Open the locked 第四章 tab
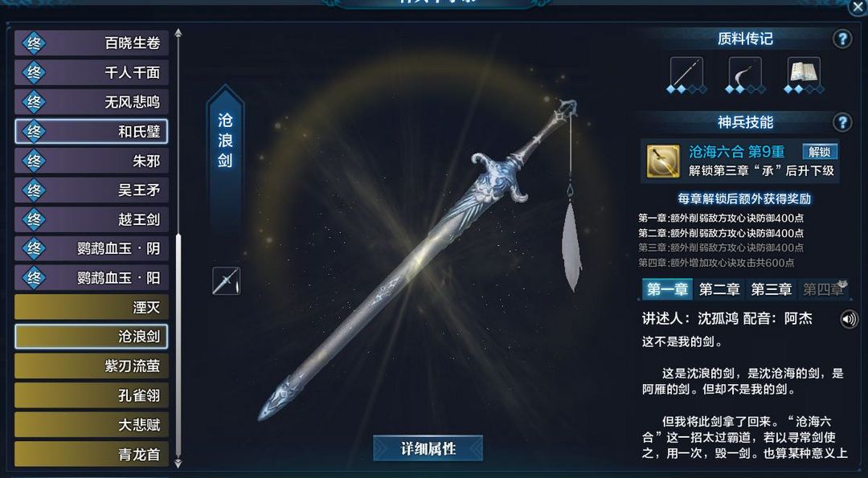 coord(823,289)
